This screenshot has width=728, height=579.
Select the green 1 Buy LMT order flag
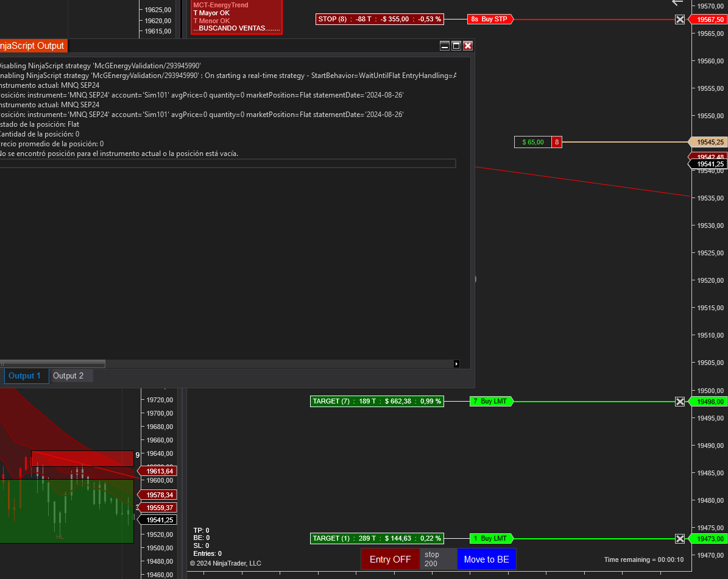pos(491,538)
